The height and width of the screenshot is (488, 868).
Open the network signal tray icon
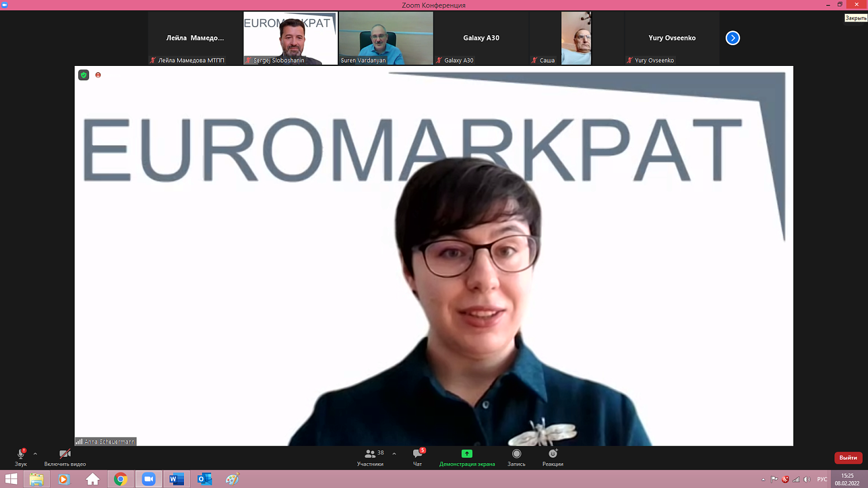796,479
